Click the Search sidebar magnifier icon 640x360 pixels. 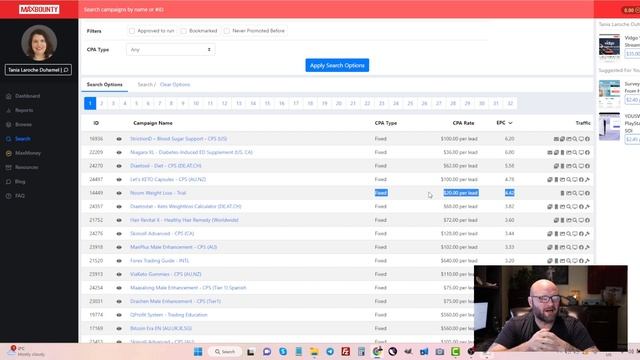[x=9, y=139]
